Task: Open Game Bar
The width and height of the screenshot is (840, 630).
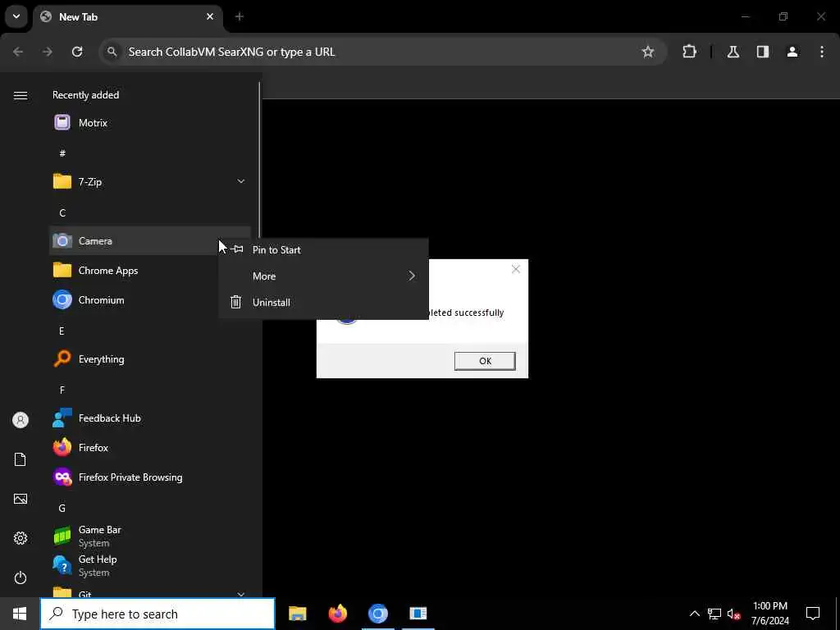Action: pyautogui.click(x=149, y=536)
